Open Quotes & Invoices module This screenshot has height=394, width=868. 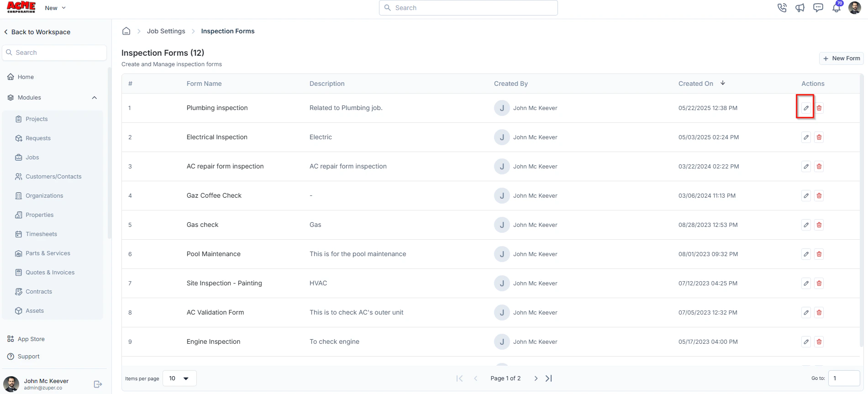pos(50,273)
